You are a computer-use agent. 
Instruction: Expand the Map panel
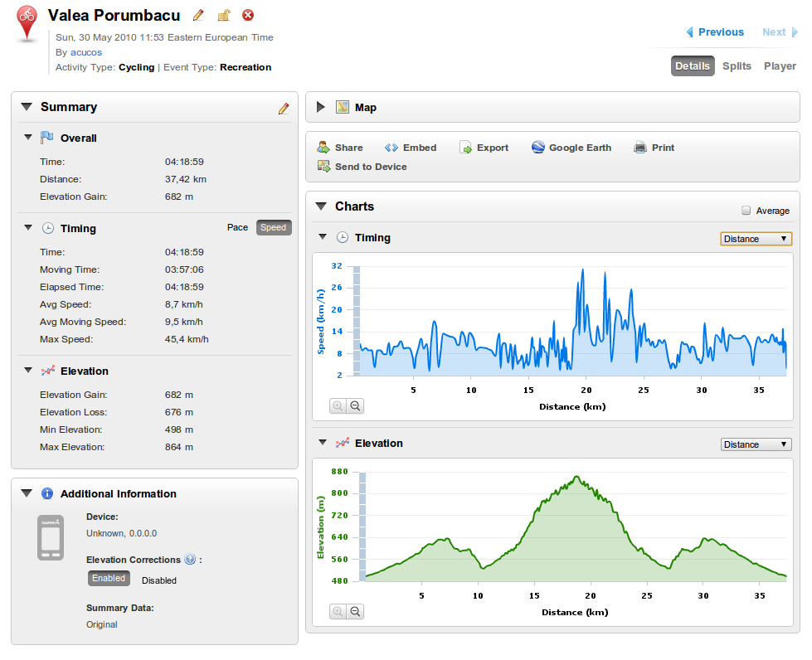(x=320, y=107)
